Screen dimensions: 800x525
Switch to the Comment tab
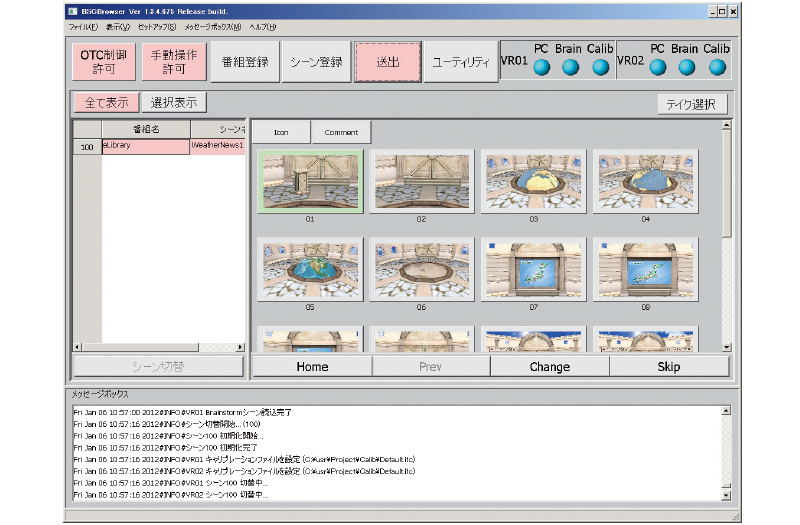341,132
